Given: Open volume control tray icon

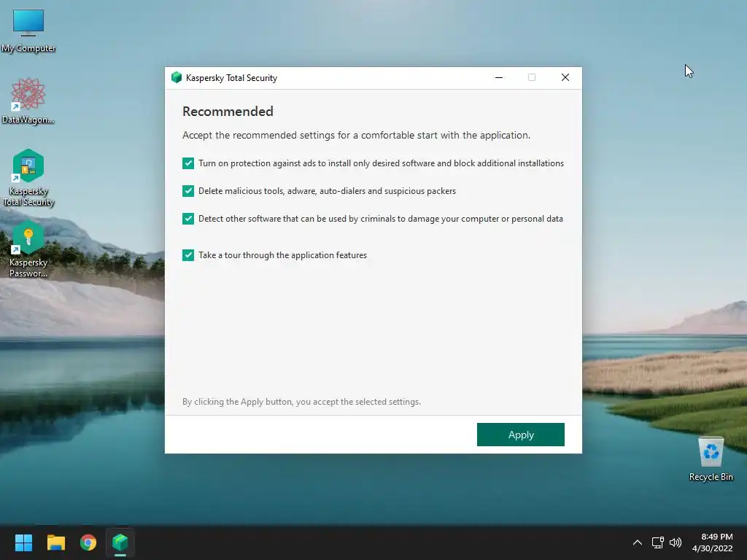Looking at the screenshot, I should pos(675,542).
